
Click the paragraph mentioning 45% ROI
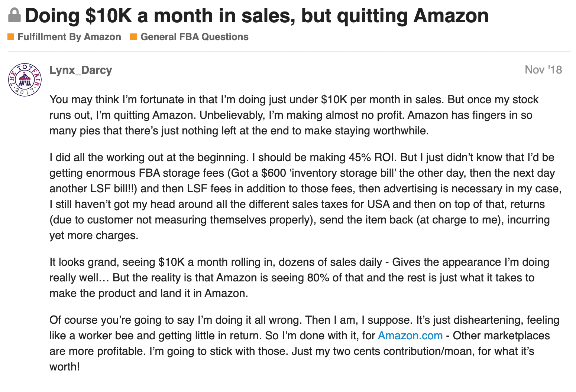pos(305,196)
